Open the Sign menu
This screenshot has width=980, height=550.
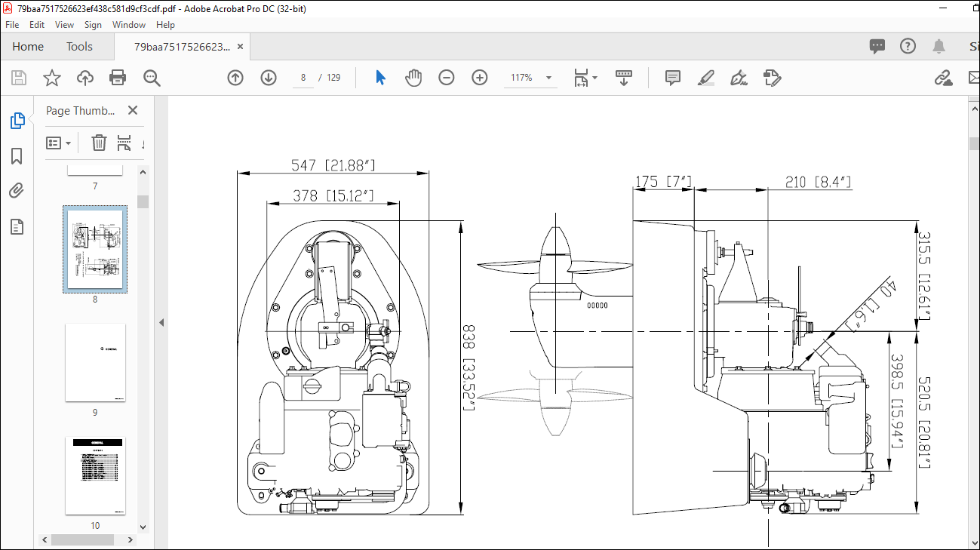93,25
